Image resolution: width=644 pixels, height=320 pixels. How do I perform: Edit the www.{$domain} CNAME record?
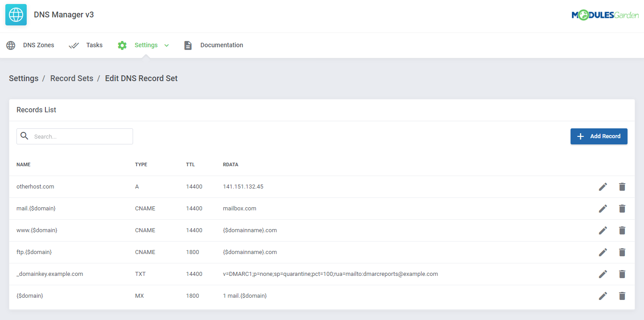click(x=603, y=230)
